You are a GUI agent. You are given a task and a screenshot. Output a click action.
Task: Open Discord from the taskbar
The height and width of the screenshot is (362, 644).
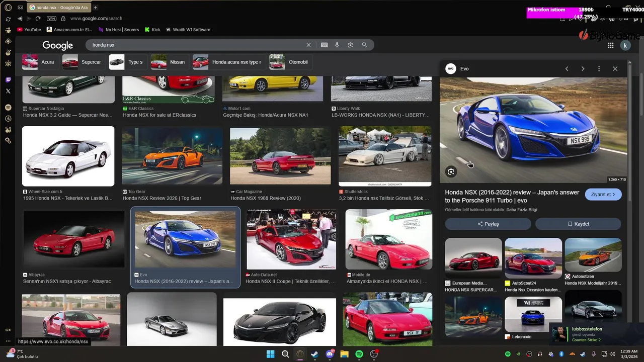(x=330, y=354)
